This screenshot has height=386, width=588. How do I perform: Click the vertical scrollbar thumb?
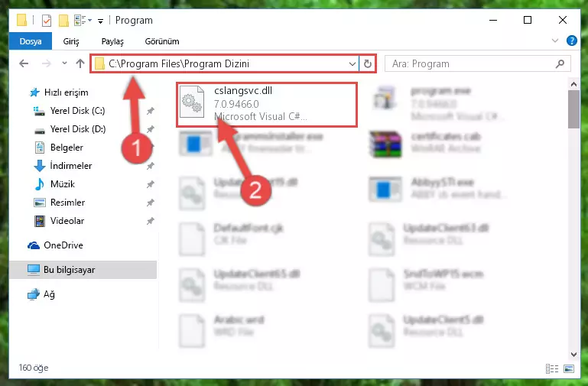coord(573,109)
